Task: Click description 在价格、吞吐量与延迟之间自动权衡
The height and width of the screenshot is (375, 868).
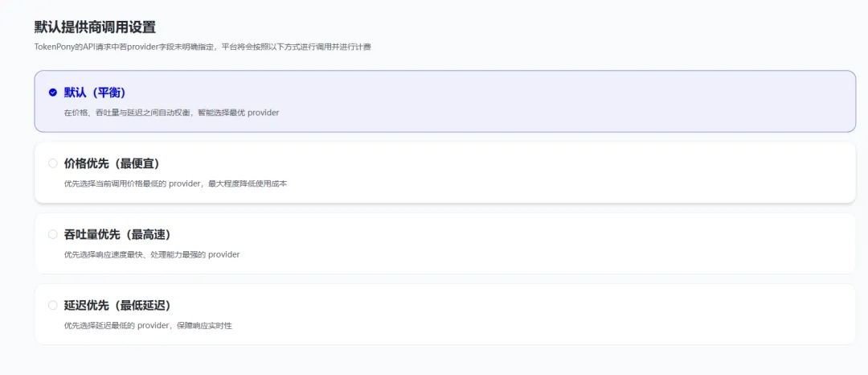Action: coord(172,113)
